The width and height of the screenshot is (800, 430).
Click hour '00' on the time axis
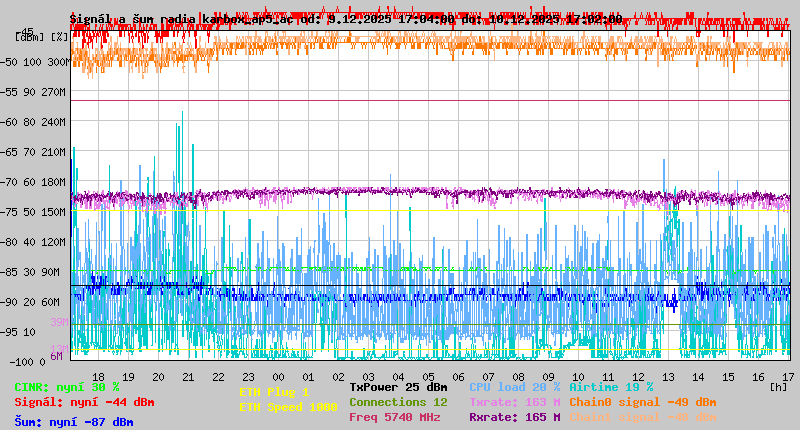[x=279, y=377]
